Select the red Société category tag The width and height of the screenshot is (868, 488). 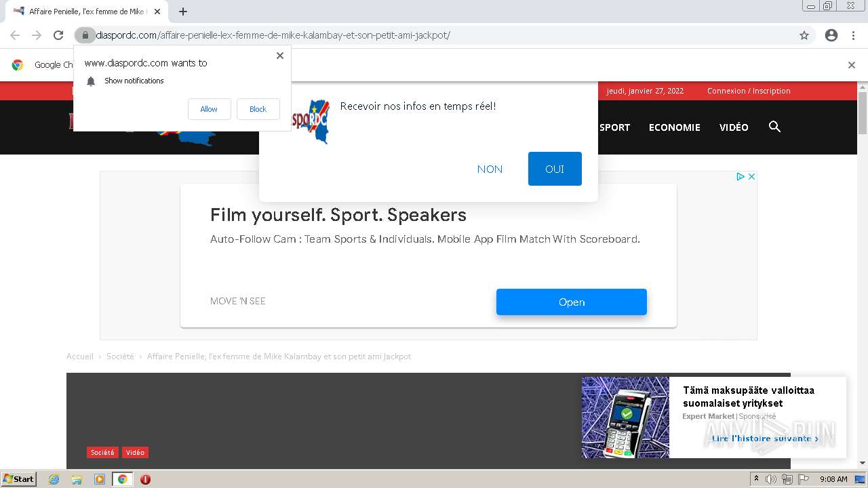click(102, 452)
